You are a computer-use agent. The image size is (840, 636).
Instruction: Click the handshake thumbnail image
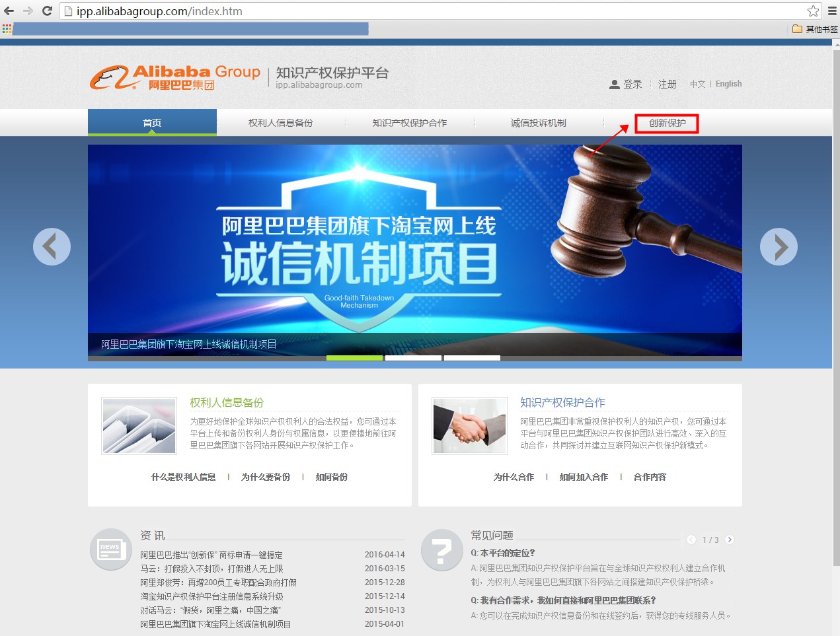click(x=469, y=426)
